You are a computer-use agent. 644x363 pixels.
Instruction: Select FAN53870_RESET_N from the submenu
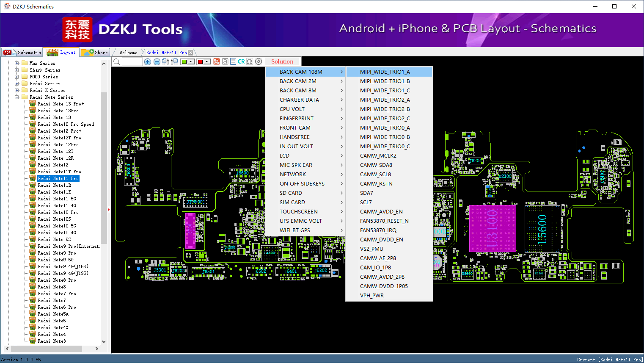pyautogui.click(x=389, y=221)
